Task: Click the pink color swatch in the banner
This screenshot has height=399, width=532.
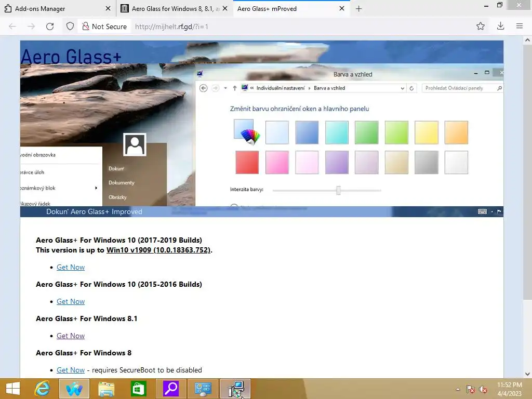Action: [277, 163]
